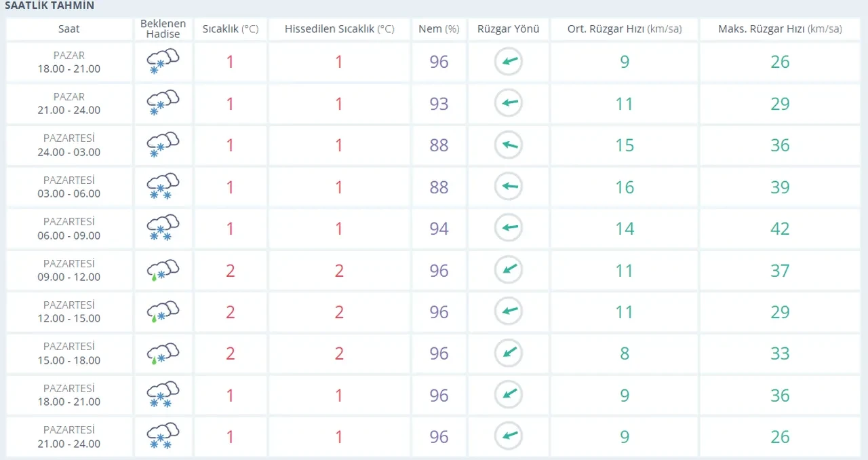
Task: Click the Beklenen Hadise column header
Action: click(x=163, y=29)
